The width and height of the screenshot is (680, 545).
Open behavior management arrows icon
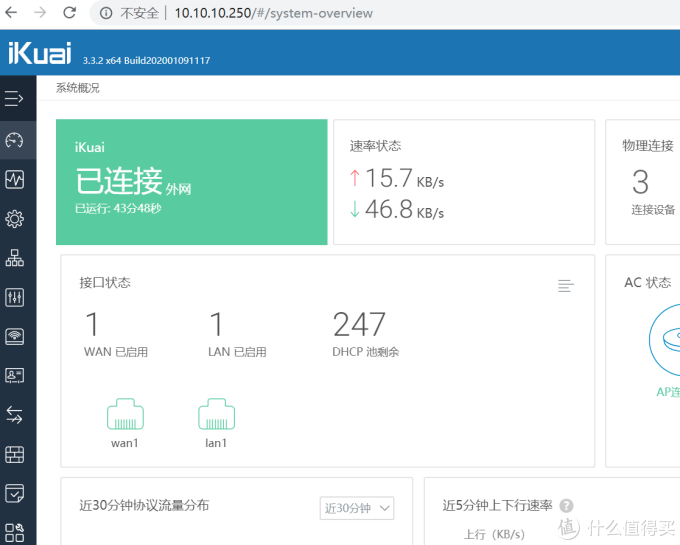14,415
